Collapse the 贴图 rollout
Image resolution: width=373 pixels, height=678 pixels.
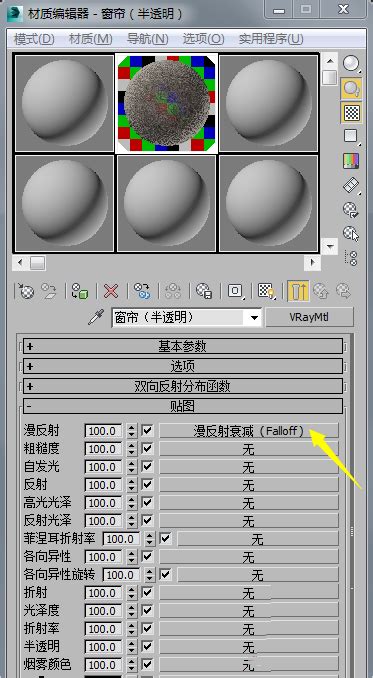pyautogui.click(x=183, y=406)
